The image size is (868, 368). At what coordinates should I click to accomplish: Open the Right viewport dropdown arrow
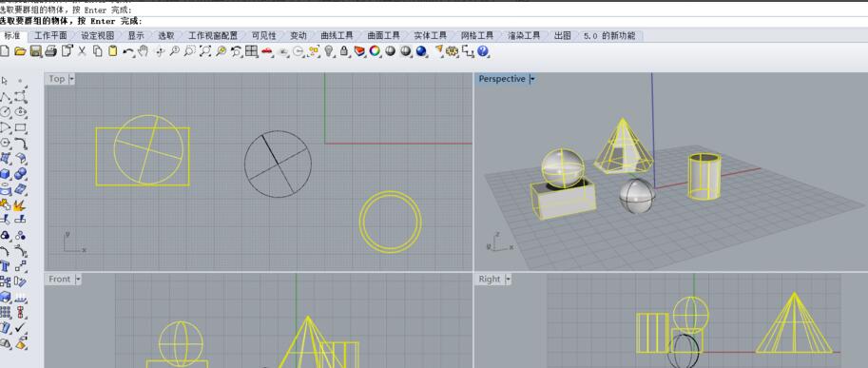(507, 280)
